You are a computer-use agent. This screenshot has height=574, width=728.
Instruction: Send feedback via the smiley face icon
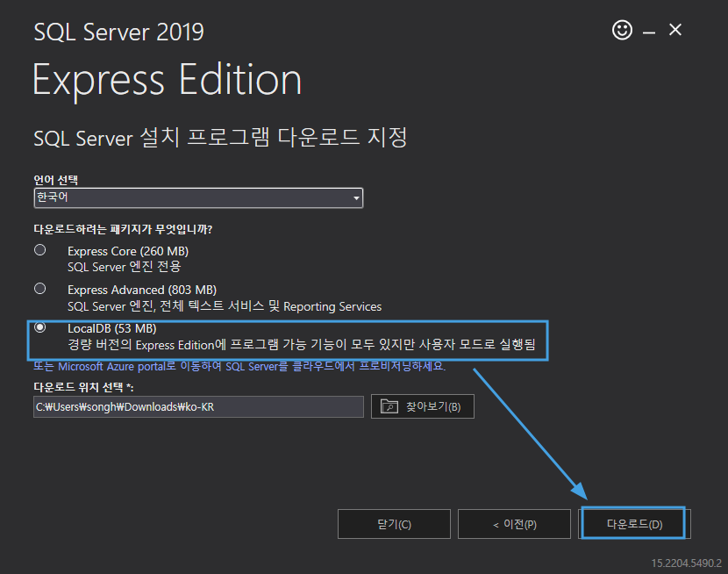[622, 30]
